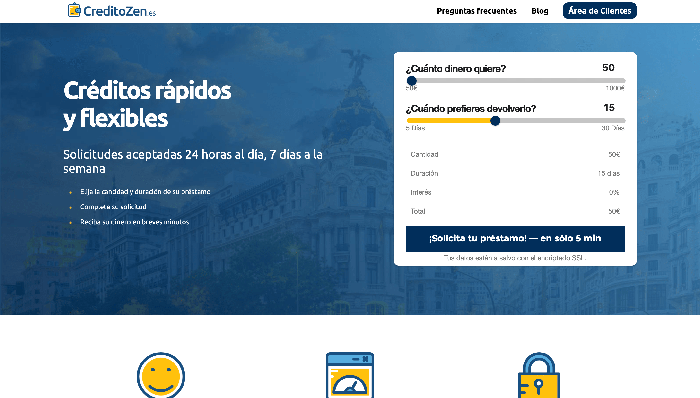Screen dimensions: 700x398
Task: Click the CreditoZen logo
Action: (112, 10)
